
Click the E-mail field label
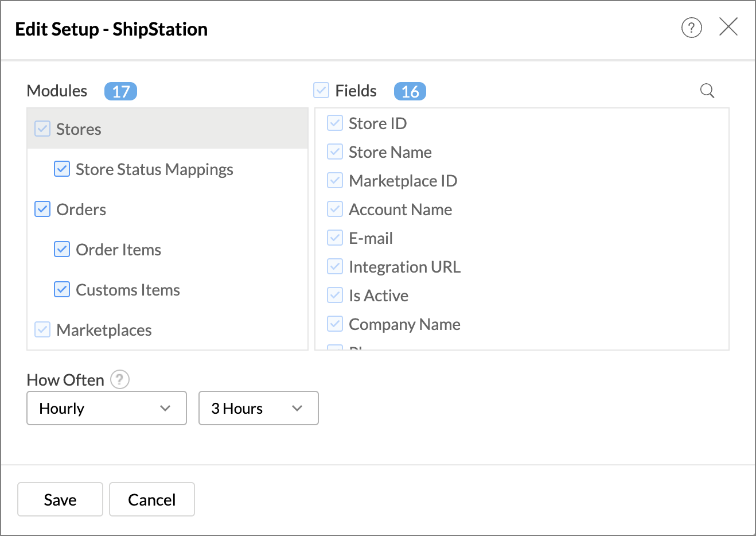(x=371, y=238)
